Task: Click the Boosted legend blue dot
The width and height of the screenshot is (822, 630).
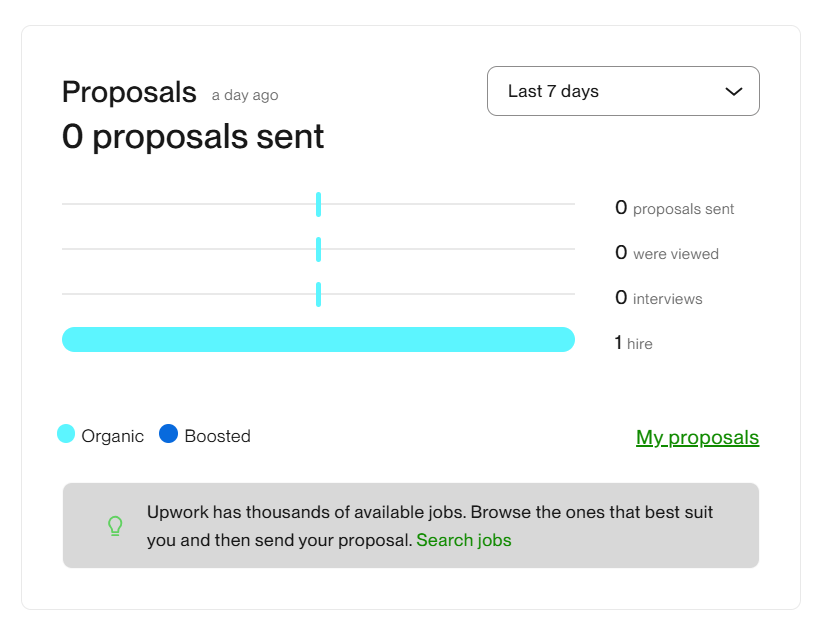Action: 168,434
